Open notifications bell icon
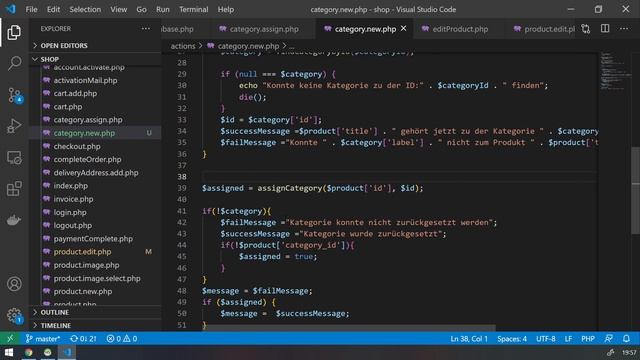This screenshot has width=640, height=360. (x=626, y=338)
